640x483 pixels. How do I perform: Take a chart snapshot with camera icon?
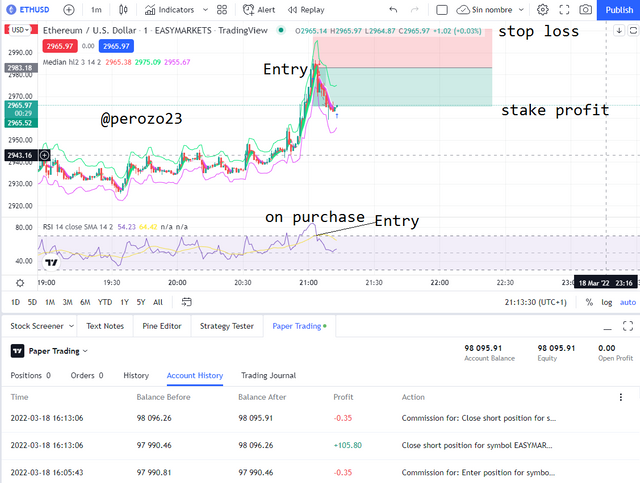pyautogui.click(x=585, y=9)
